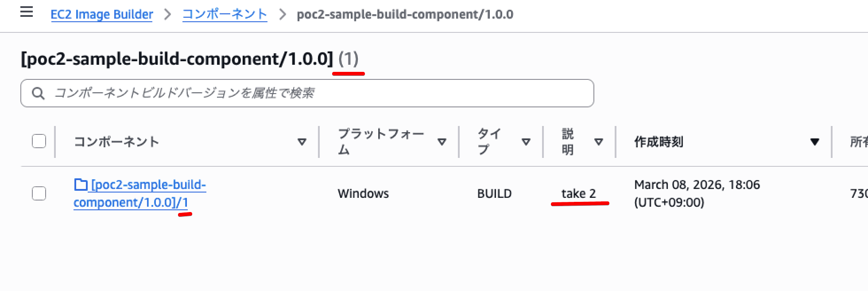Click the Windows platform cell in the row
This screenshot has width=868, height=291.
[363, 193]
